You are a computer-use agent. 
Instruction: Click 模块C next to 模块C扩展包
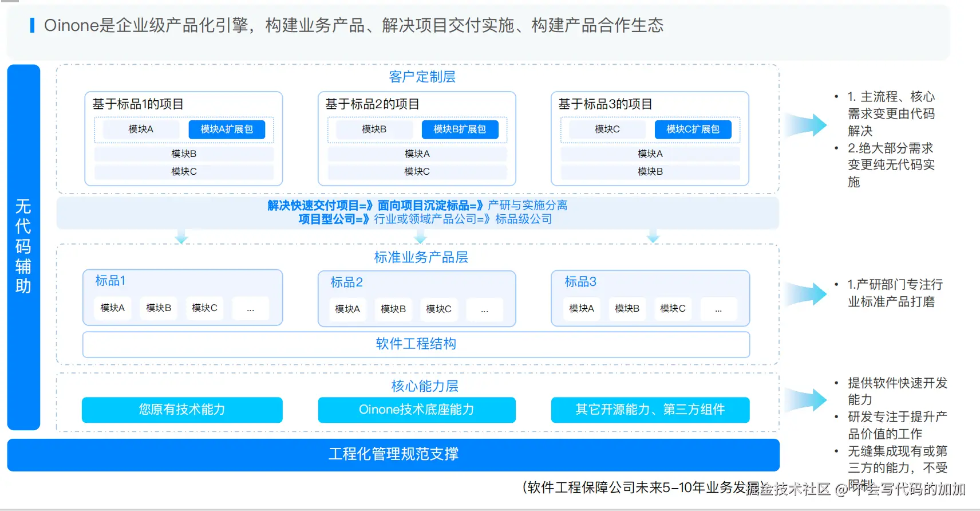607,129
